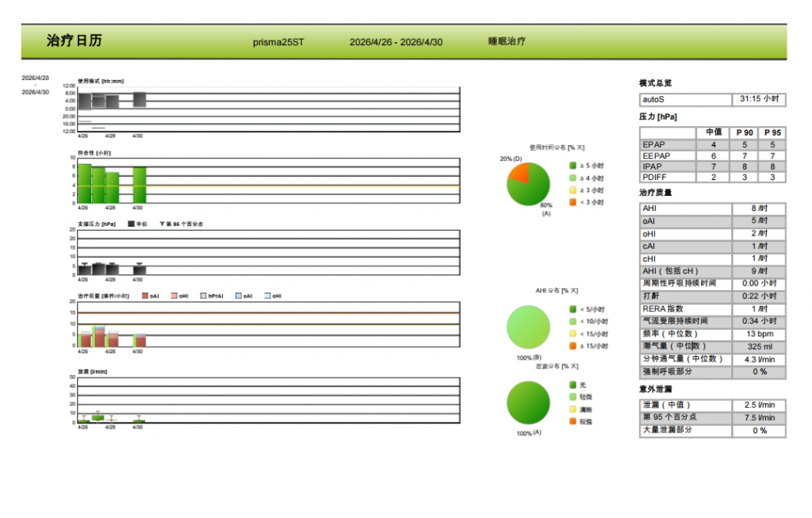Select the < 5/小时 AHI legend swatch

pyautogui.click(x=573, y=309)
